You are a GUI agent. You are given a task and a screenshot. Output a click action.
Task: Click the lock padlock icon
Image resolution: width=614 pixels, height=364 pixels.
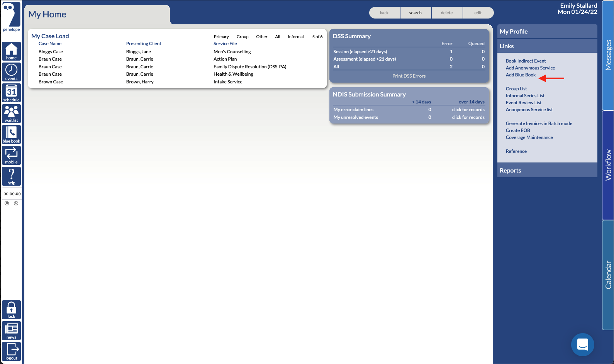[11, 310]
